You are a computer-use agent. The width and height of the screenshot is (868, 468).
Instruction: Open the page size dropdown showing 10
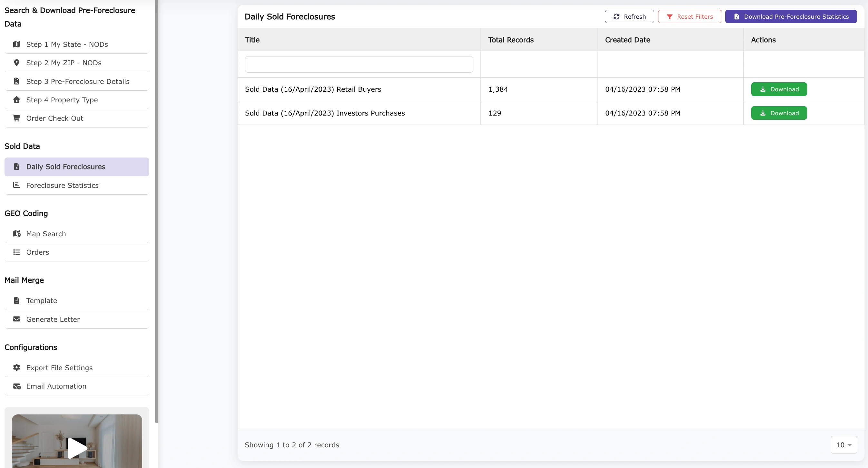point(843,445)
